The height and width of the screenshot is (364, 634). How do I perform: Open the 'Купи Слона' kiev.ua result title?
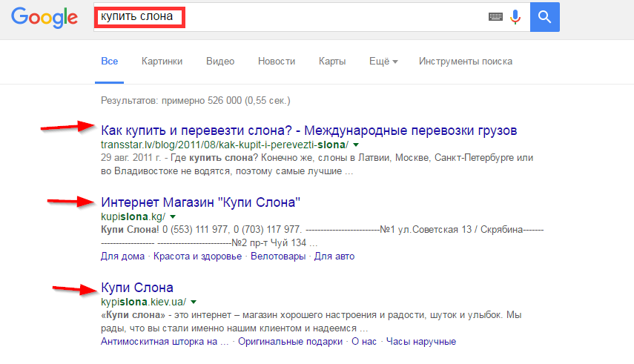[x=137, y=288]
